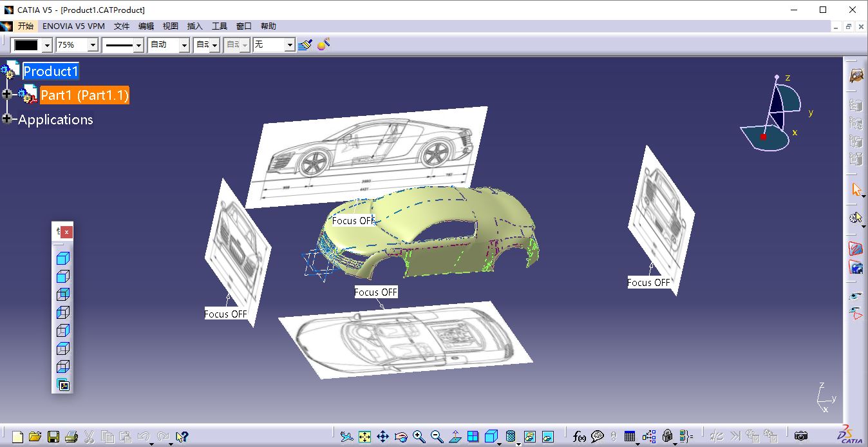Expand the Part1 (Part1.1) tree node
This screenshot has width=868, height=447.
pyautogui.click(x=7, y=94)
